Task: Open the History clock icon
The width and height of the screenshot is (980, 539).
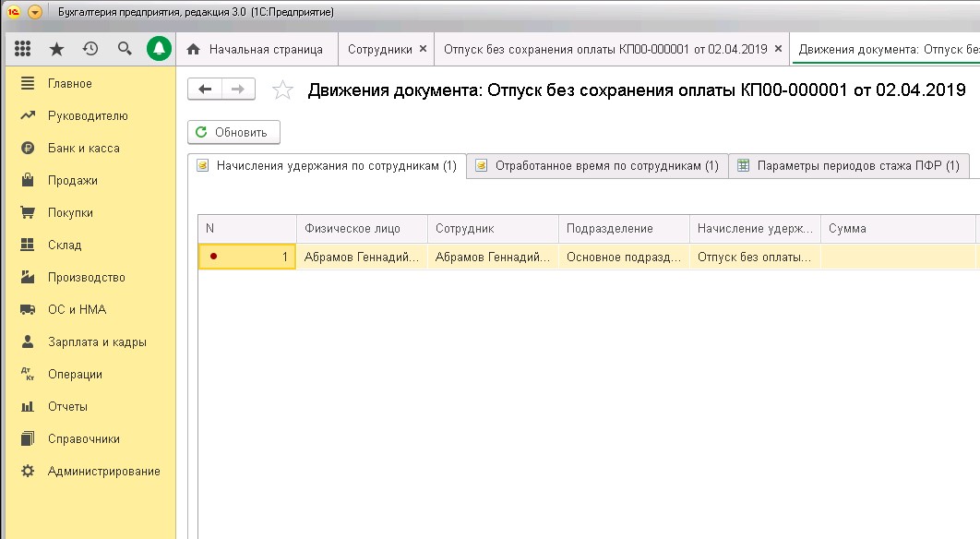Action: [90, 49]
